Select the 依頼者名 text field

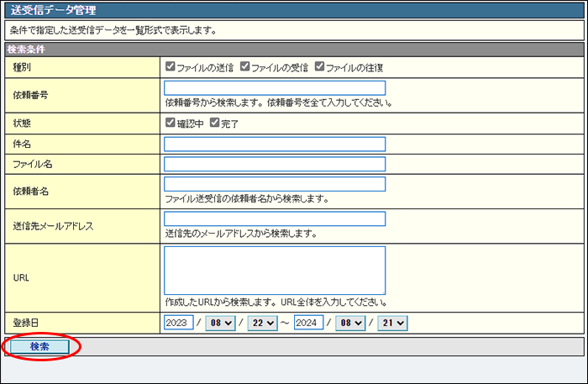[x=275, y=184]
